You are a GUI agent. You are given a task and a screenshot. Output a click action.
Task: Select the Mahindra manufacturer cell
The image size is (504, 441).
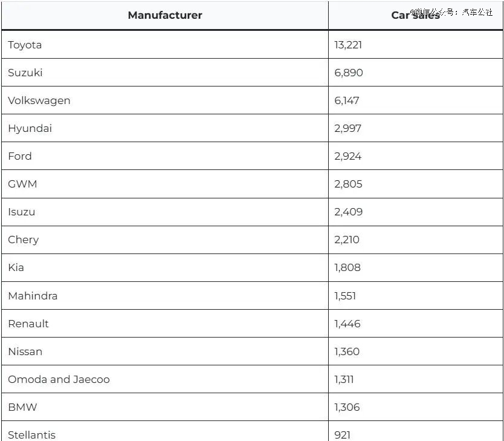33,296
